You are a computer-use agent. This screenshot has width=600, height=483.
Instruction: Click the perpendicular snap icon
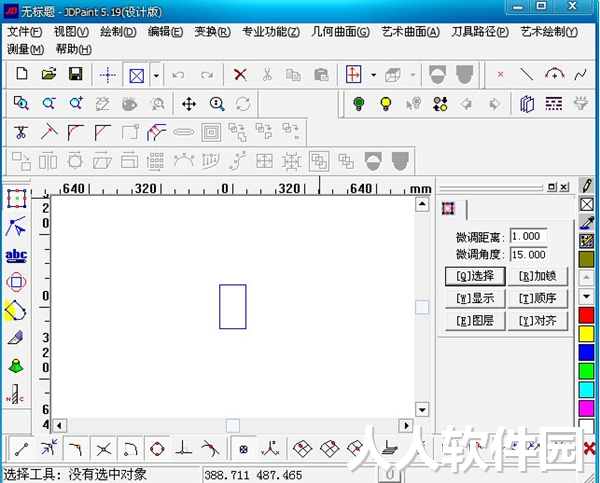[x=184, y=448]
